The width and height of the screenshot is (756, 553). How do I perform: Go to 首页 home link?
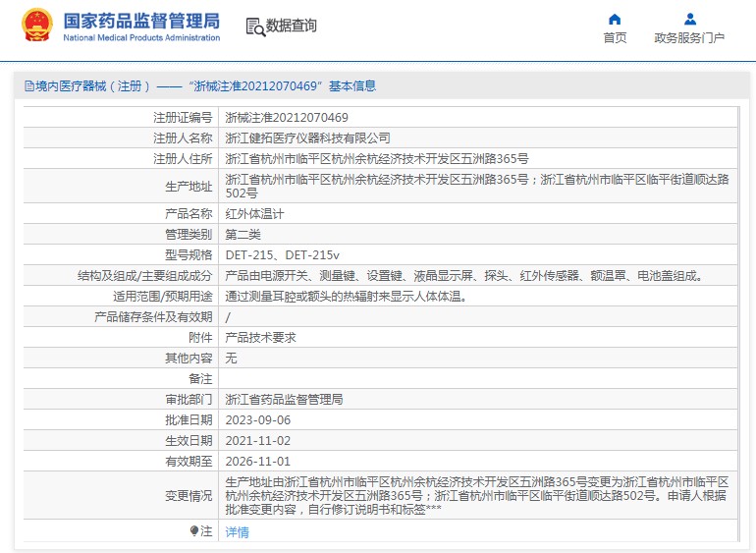pos(615,37)
